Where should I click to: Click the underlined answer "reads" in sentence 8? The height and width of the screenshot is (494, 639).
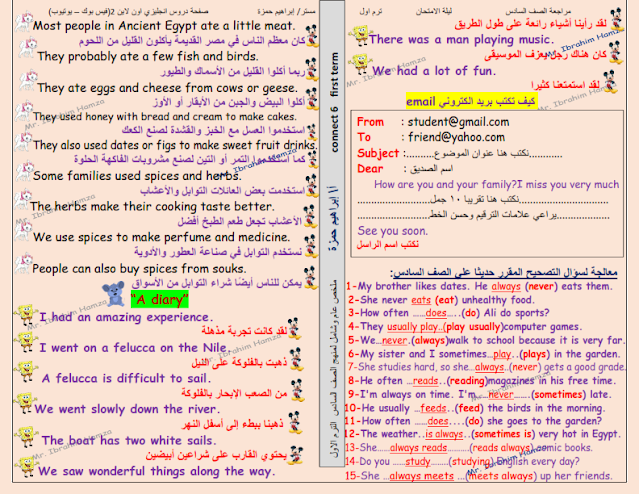pos(425,381)
